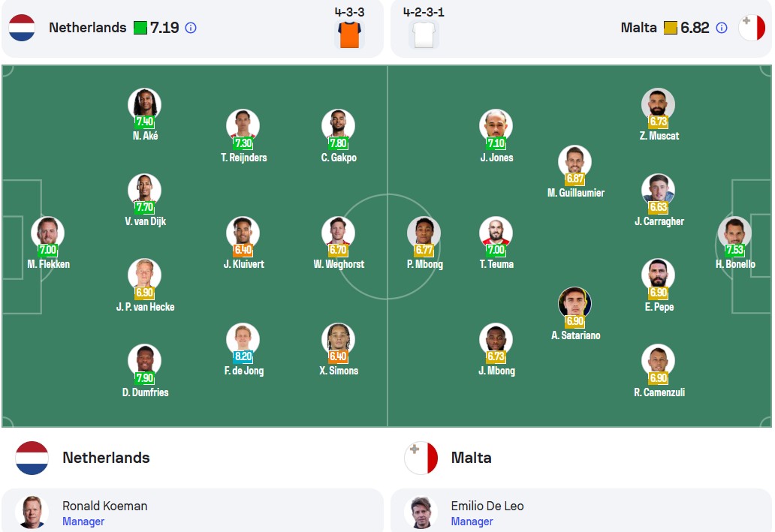Select C. Gakpo's 7.80 rating badge
The height and width of the screenshot is (532, 775).
click(338, 143)
